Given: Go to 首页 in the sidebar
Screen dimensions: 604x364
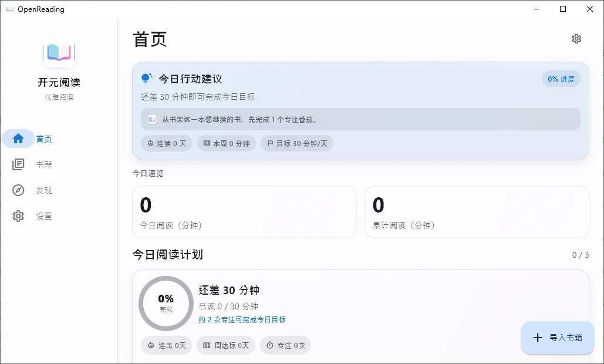Looking at the screenshot, I should 44,139.
